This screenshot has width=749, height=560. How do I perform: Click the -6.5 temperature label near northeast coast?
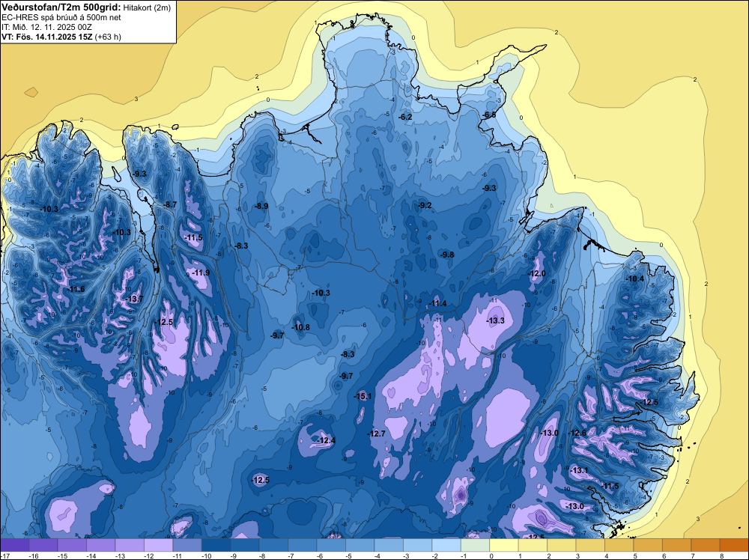click(490, 115)
